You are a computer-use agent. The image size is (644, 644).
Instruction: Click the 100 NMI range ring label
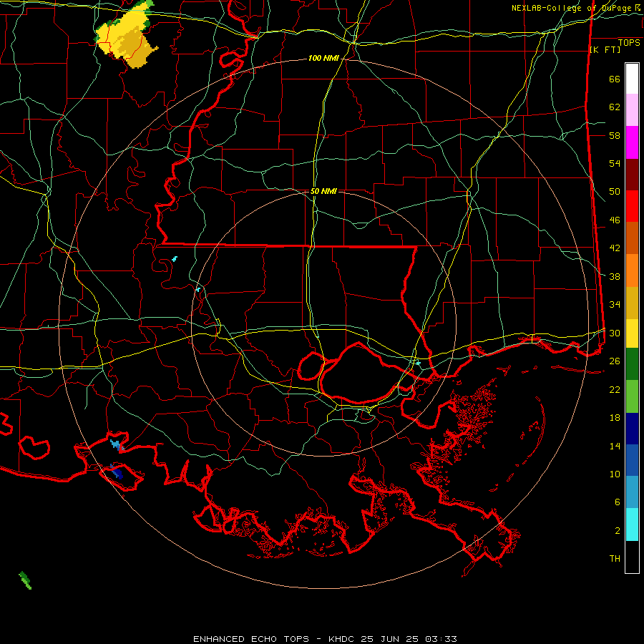tap(323, 58)
